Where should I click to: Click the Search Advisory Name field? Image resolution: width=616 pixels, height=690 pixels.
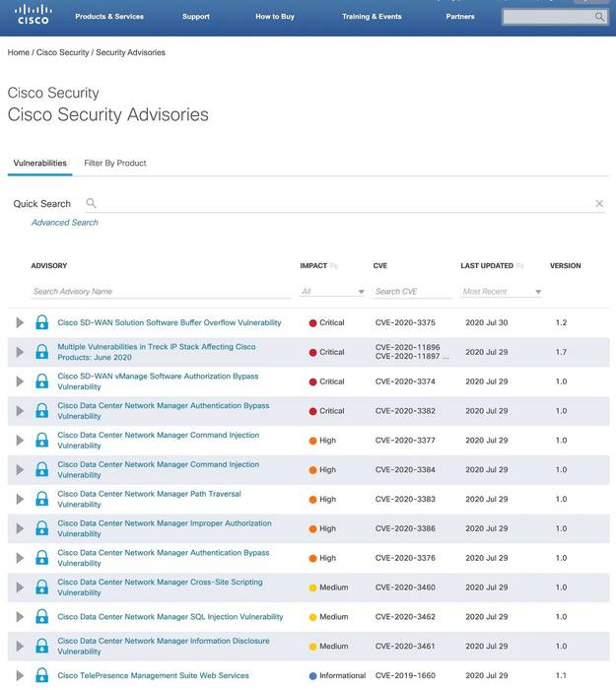(161, 292)
